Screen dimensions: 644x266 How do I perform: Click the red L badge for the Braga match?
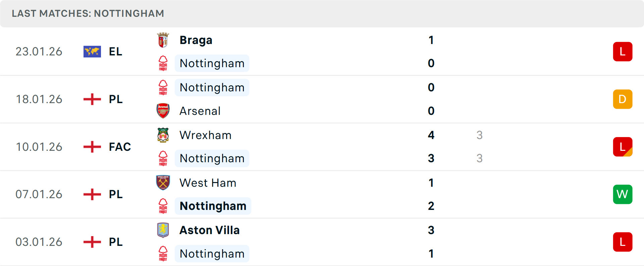click(623, 51)
